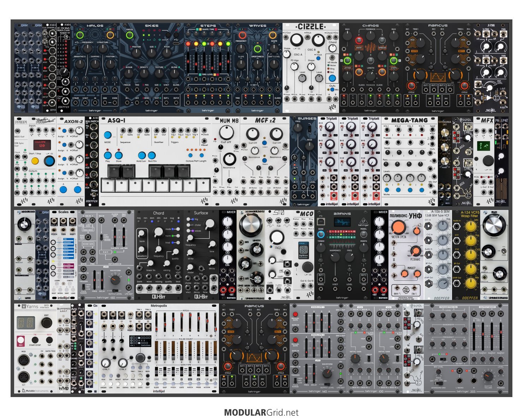
Task: Push the pink REC button on Yarns
Action: point(21,341)
